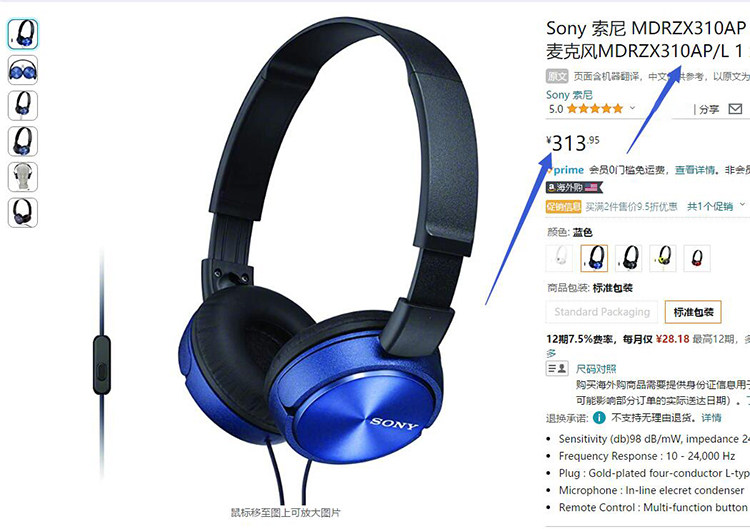This screenshot has width=750, height=529.
Task: Click the 原文 original text badge
Action: [557, 76]
